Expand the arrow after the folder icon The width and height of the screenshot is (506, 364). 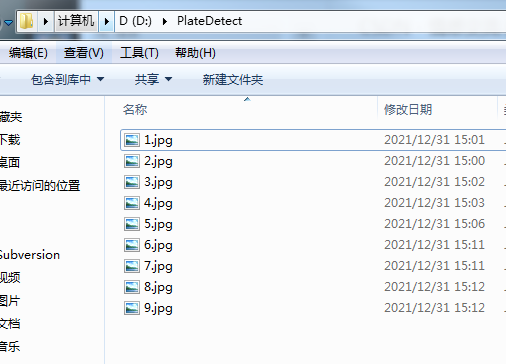click(46, 22)
